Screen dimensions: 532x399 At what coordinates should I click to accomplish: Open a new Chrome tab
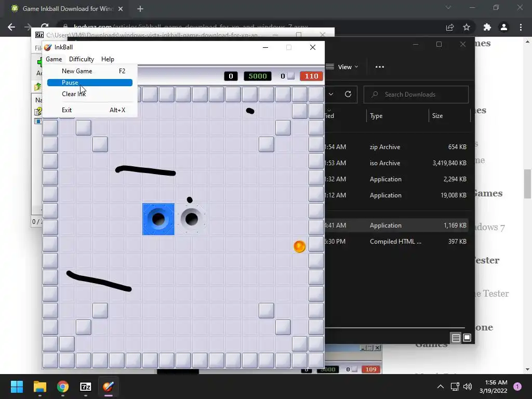pyautogui.click(x=140, y=9)
